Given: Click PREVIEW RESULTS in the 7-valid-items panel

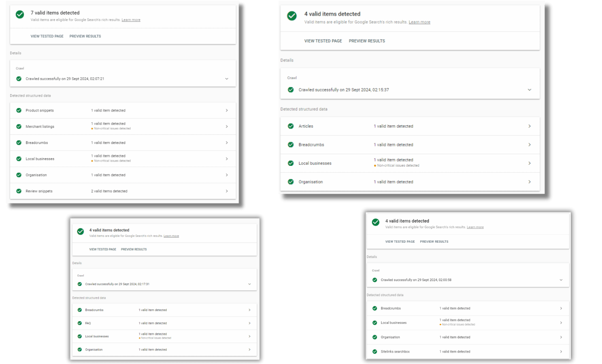Looking at the screenshot, I should point(85,36).
